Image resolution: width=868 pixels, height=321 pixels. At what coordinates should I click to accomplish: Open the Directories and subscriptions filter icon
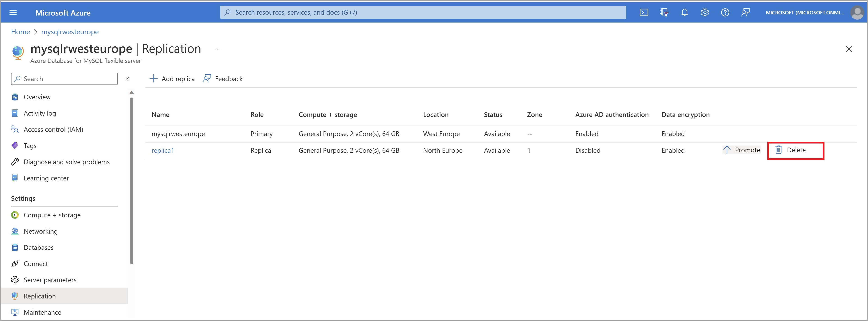[664, 12]
